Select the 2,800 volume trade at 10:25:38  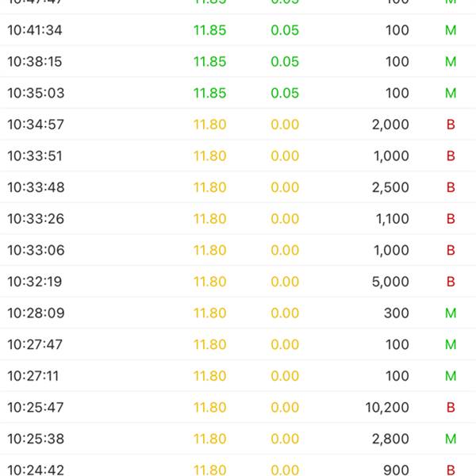click(x=390, y=439)
